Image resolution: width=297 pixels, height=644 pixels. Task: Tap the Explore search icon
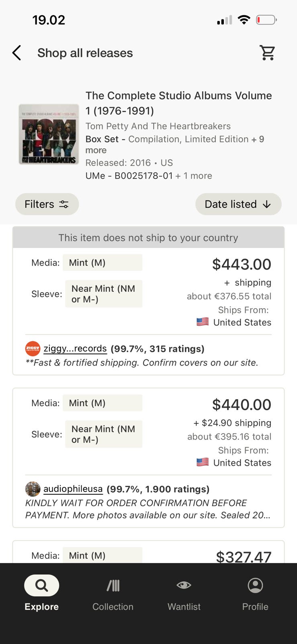point(41,585)
